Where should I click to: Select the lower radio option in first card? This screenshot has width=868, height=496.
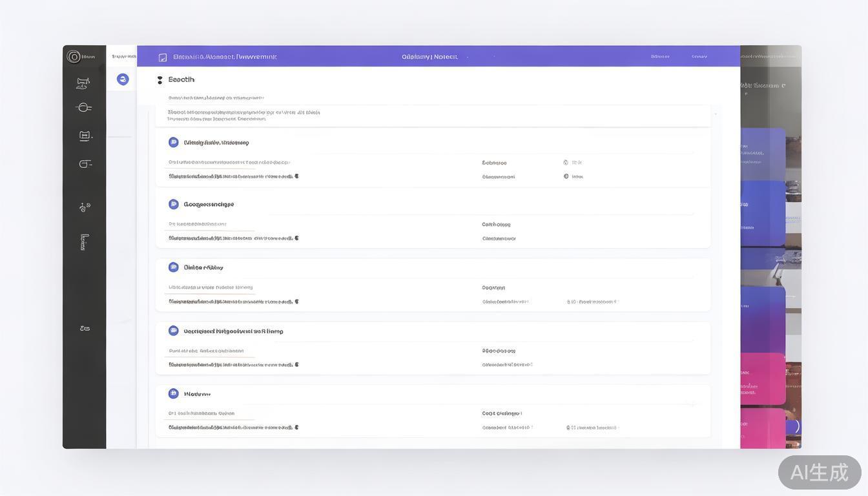pyautogui.click(x=566, y=176)
